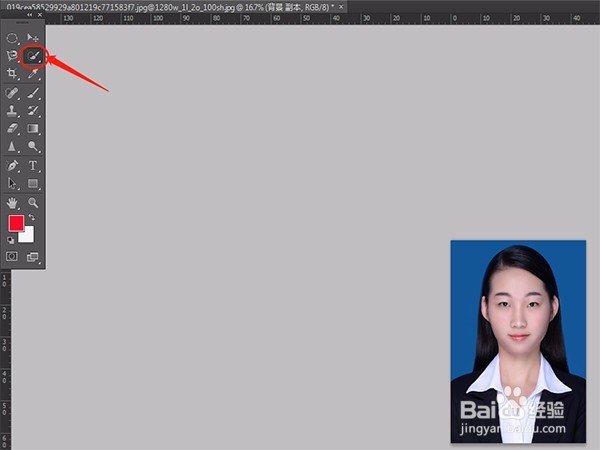Select the Dodge tool

point(33,146)
